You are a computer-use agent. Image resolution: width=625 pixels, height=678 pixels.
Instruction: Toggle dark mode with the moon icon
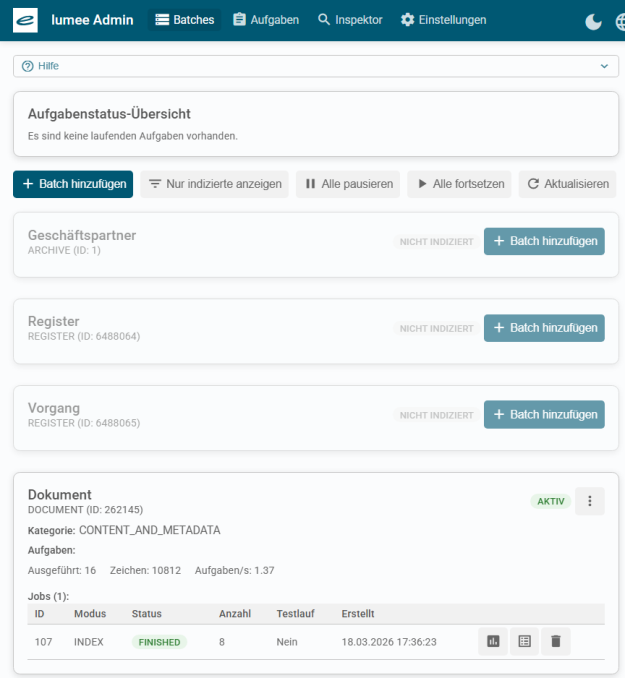tap(593, 21)
